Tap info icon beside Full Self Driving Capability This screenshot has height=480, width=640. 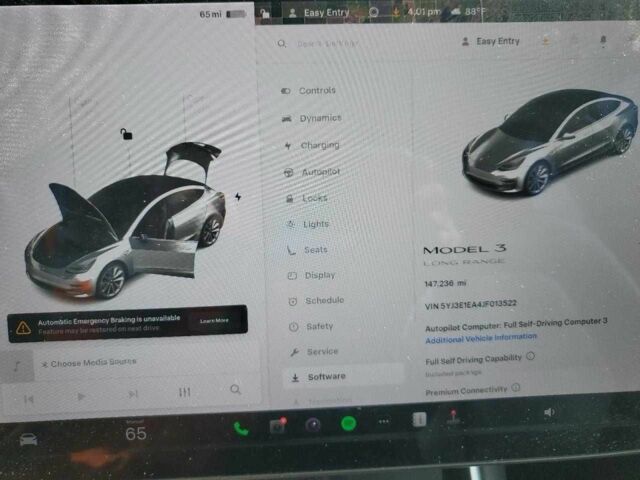tap(530, 356)
